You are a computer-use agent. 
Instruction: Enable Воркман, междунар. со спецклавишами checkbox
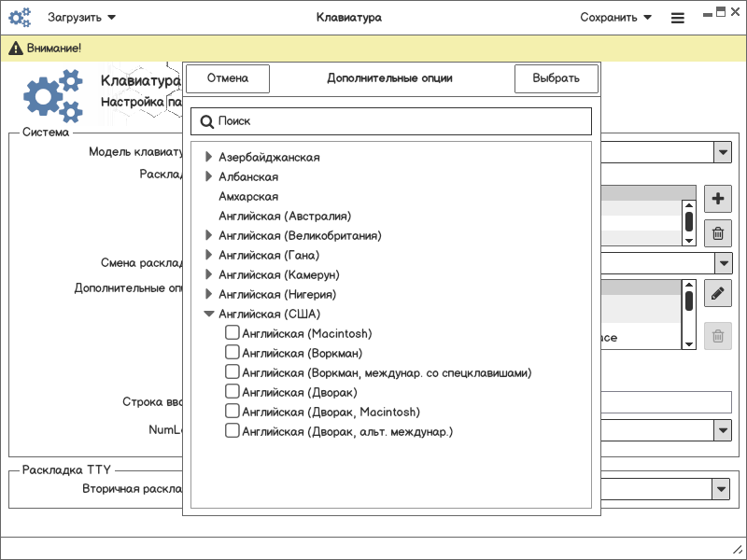pos(232,371)
